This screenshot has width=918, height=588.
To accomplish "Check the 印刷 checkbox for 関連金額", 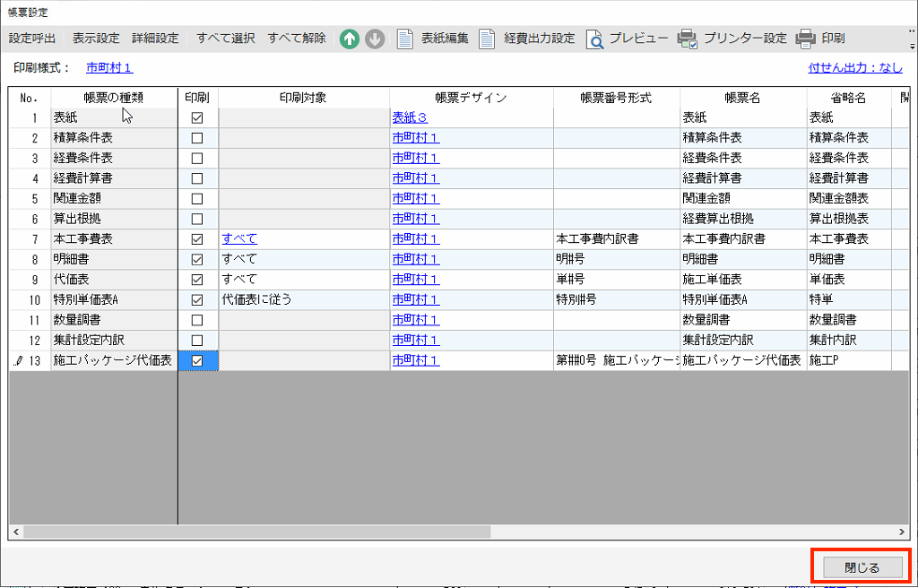I will click(x=197, y=198).
